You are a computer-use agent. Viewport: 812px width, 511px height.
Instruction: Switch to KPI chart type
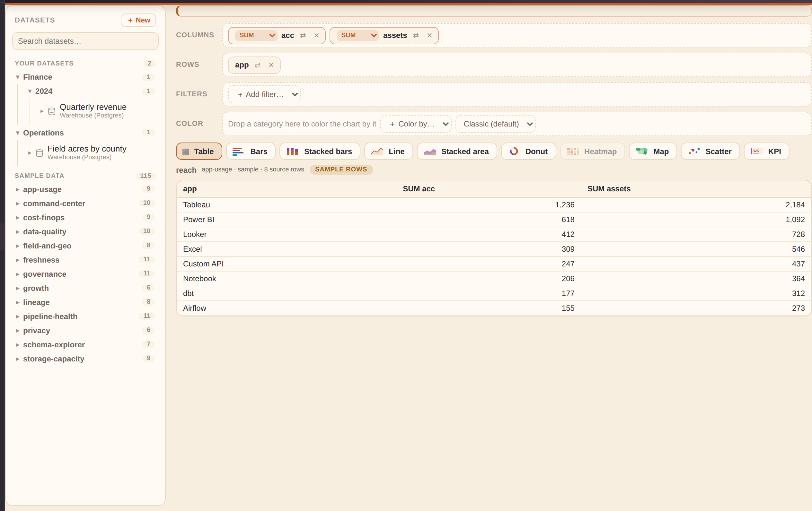pyautogui.click(x=766, y=152)
